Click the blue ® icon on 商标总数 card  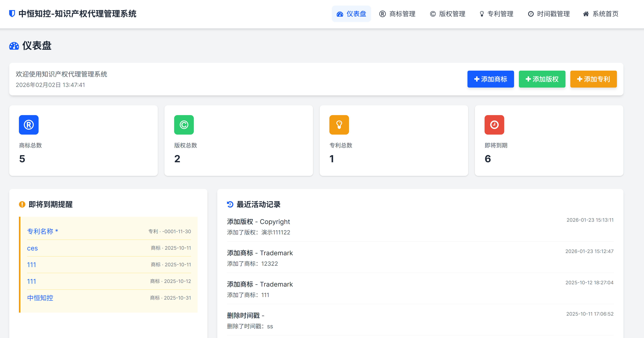28,125
